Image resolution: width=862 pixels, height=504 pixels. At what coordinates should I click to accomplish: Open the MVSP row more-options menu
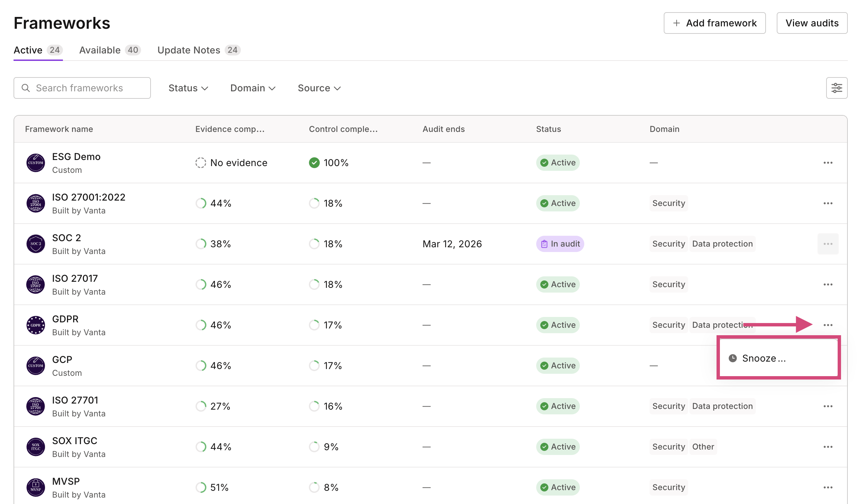pyautogui.click(x=828, y=487)
